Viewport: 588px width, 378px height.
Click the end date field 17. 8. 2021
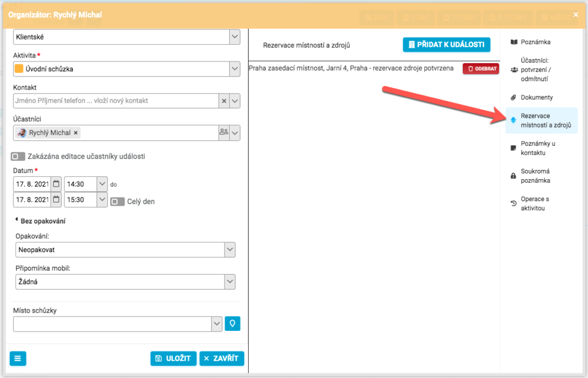pyautogui.click(x=32, y=199)
